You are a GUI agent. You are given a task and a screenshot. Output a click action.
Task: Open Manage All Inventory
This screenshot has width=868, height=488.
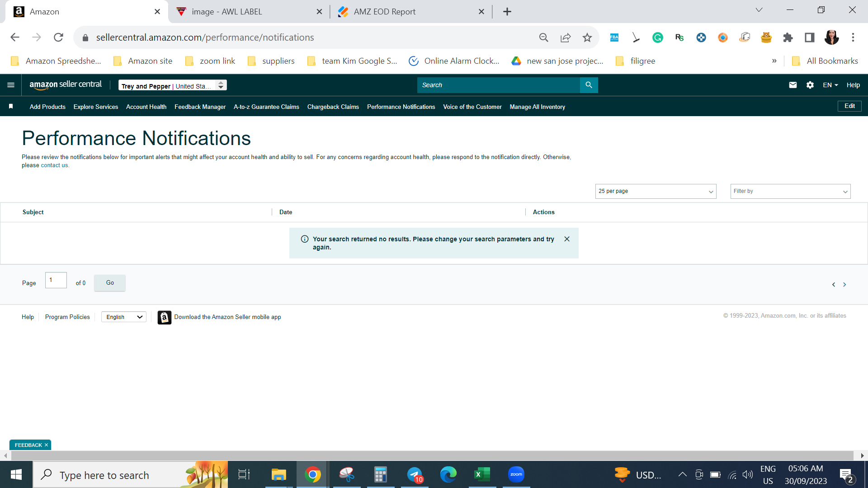[x=538, y=107]
